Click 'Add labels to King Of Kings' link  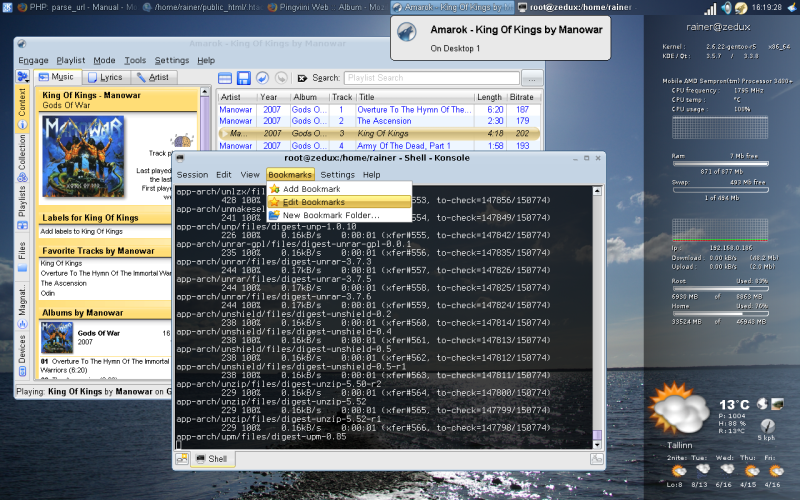click(x=82, y=231)
